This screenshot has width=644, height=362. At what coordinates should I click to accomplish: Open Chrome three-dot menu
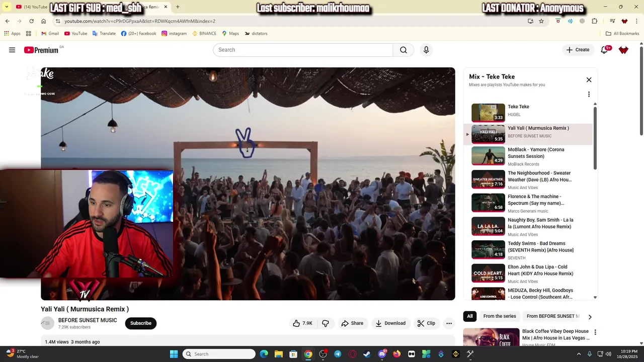tap(636, 21)
